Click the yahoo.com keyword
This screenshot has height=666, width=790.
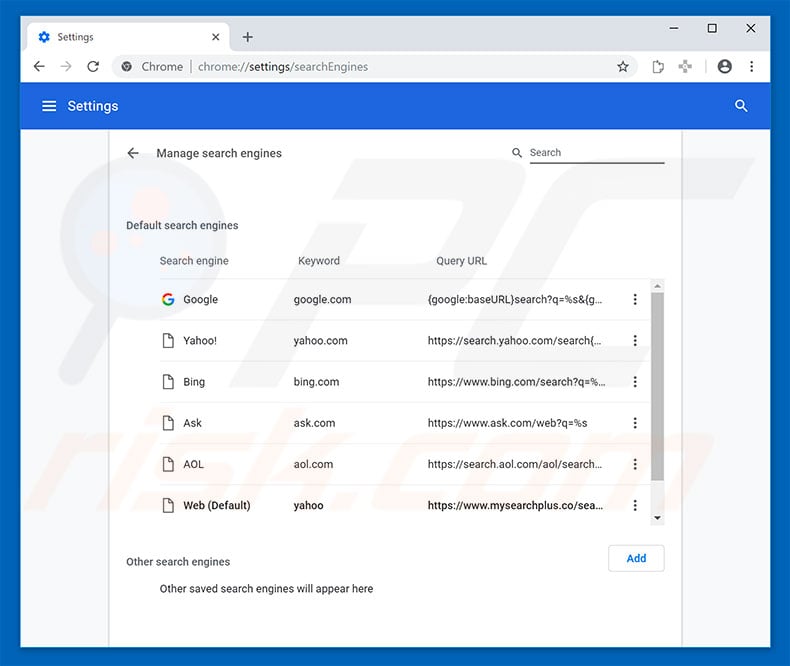[x=320, y=341]
